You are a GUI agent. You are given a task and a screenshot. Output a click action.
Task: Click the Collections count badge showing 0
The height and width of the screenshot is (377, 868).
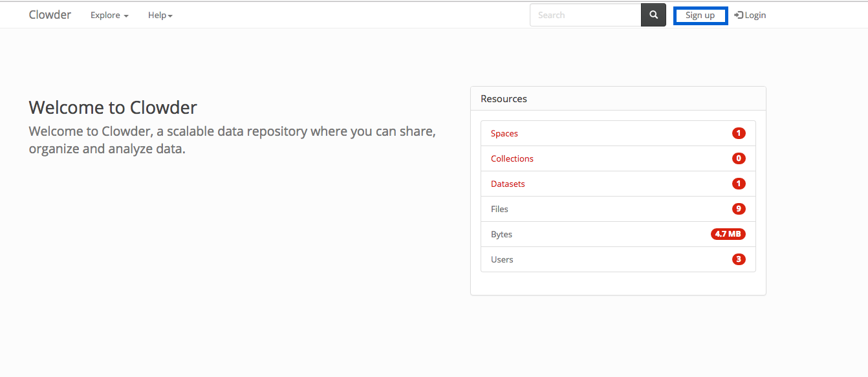[x=739, y=158]
